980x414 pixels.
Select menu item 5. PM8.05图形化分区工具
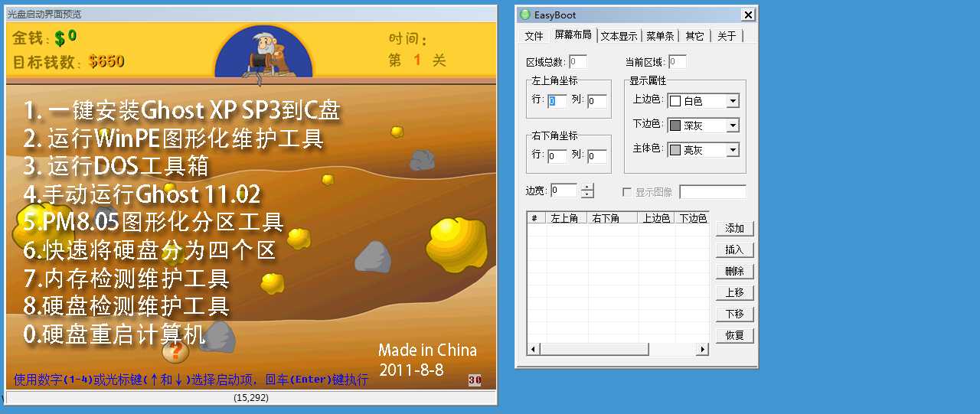pos(154,222)
